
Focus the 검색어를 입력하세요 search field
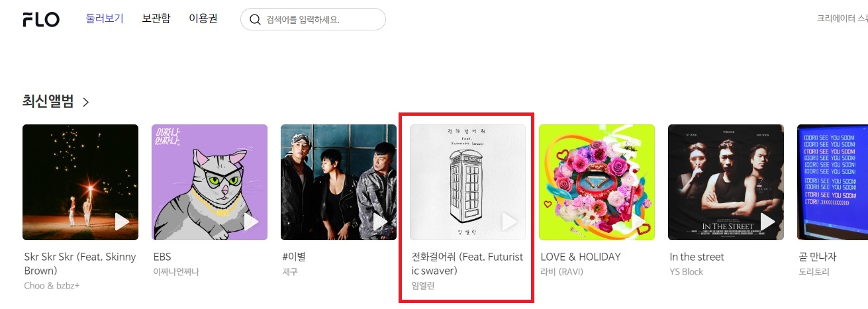[313, 19]
